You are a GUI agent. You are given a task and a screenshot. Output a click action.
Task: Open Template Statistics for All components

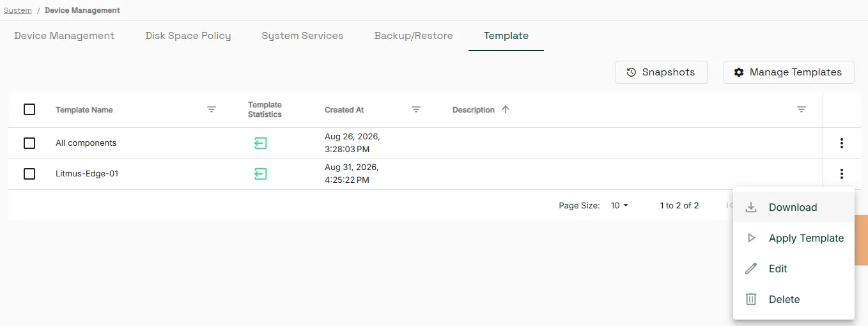coord(260,143)
